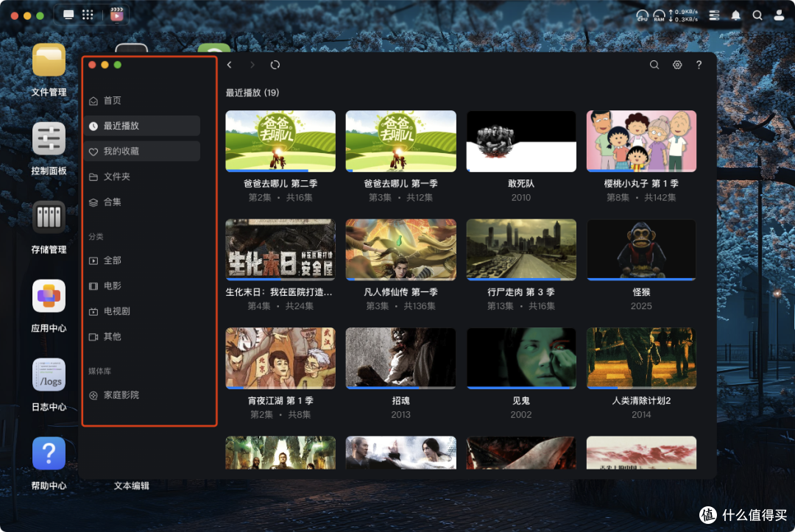
Task: Open 爸爸去哪儿 第二季 thumbnail
Action: [280, 141]
